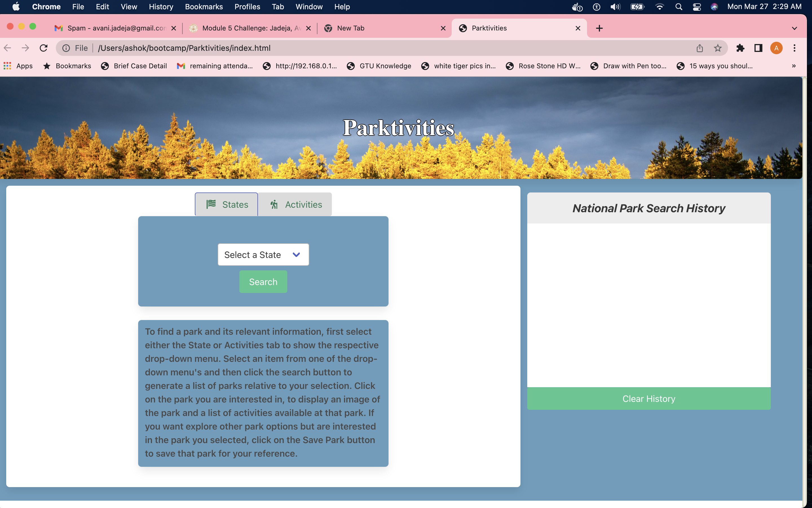Open the Brief Case Detail bookmark
Screen dimensions: 812x508
[134, 66]
